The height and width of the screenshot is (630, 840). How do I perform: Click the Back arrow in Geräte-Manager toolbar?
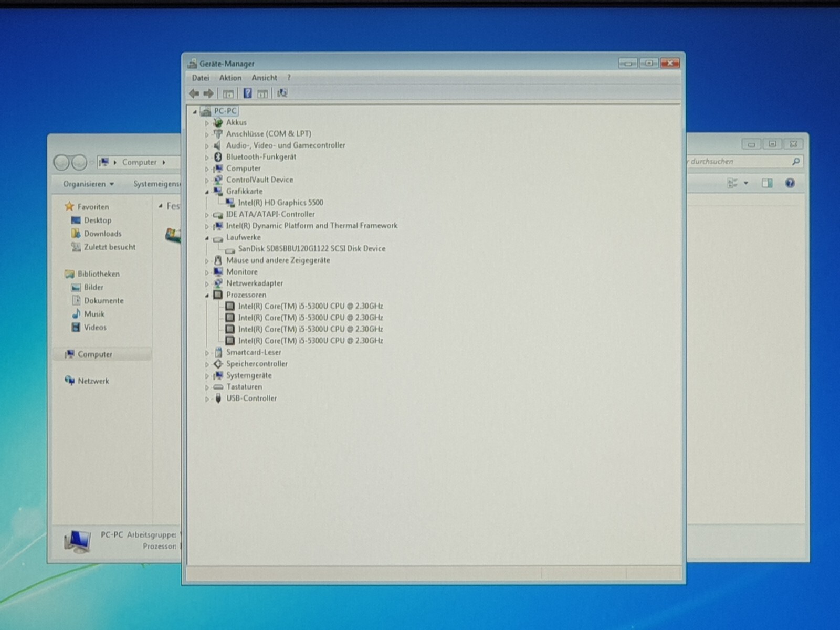click(x=194, y=93)
